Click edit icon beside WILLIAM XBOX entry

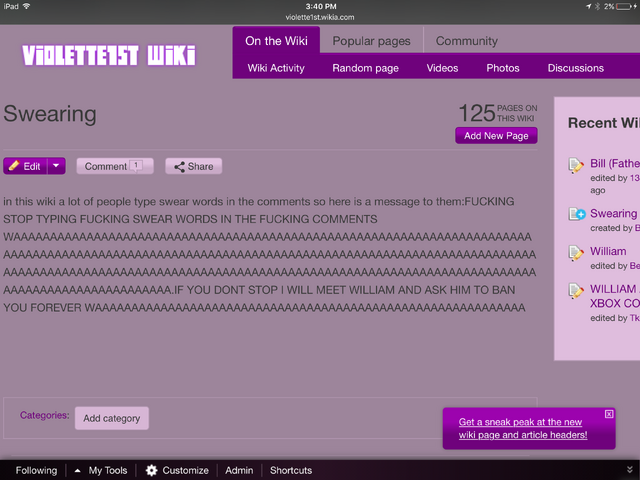tap(576, 291)
